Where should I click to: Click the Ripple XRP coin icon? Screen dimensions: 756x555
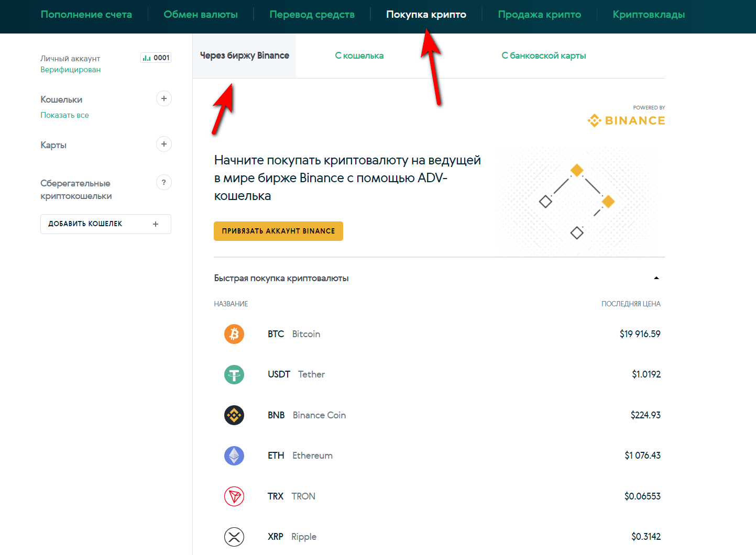(x=234, y=537)
